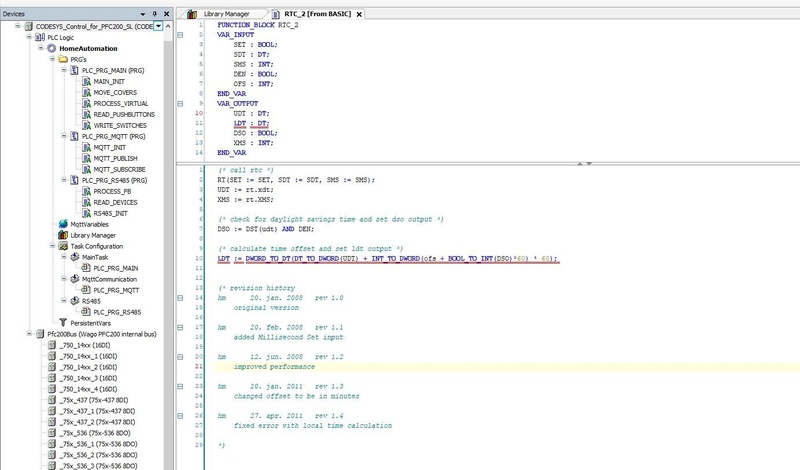Click the PROCESS_FB action icon
800x470 pixels.
pyautogui.click(x=86, y=191)
